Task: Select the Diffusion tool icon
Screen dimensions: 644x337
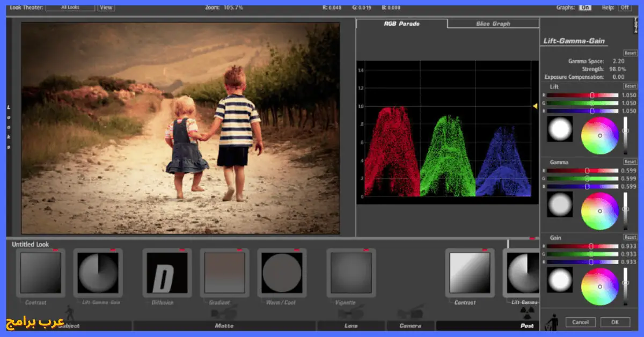Action: click(x=167, y=273)
